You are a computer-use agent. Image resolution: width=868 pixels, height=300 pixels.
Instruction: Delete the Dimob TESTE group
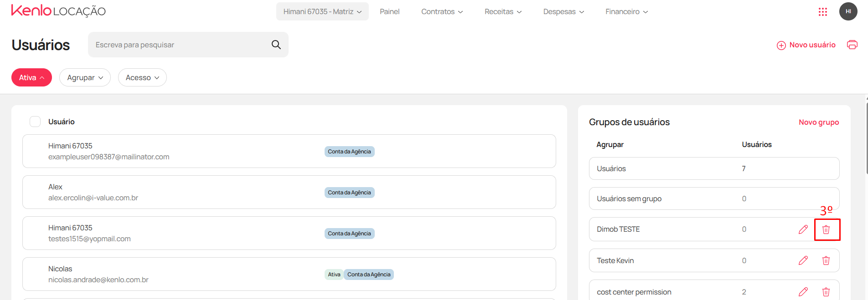point(826,229)
